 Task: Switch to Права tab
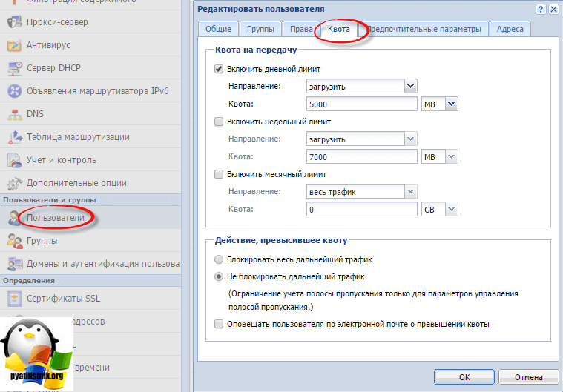click(x=301, y=29)
